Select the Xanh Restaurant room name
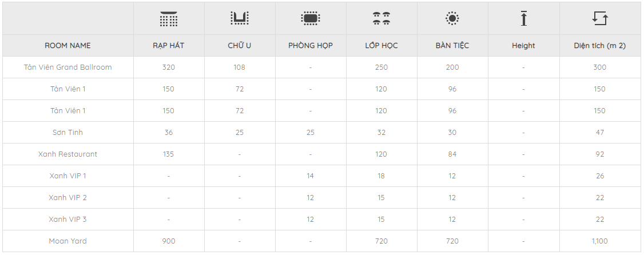 pyautogui.click(x=67, y=154)
